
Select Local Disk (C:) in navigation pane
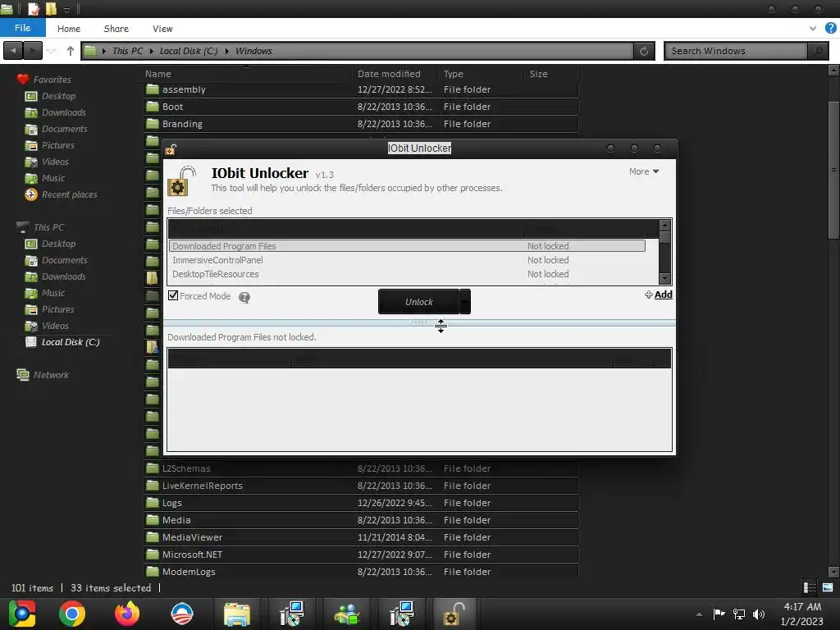[x=62, y=342]
